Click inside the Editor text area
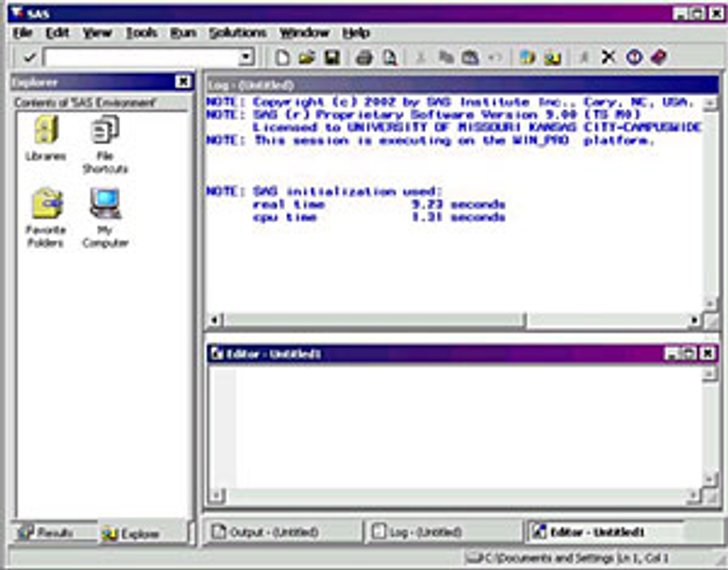 (x=469, y=427)
